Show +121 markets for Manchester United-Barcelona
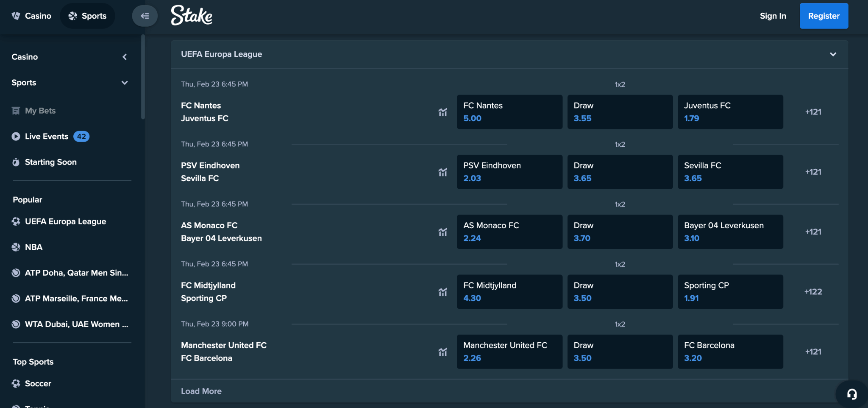 click(x=813, y=352)
